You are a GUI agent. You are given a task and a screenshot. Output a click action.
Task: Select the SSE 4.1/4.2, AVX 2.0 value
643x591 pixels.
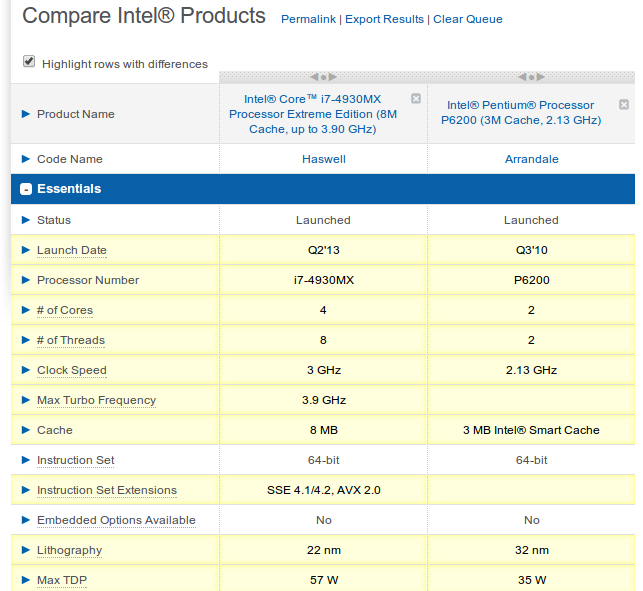coord(324,490)
